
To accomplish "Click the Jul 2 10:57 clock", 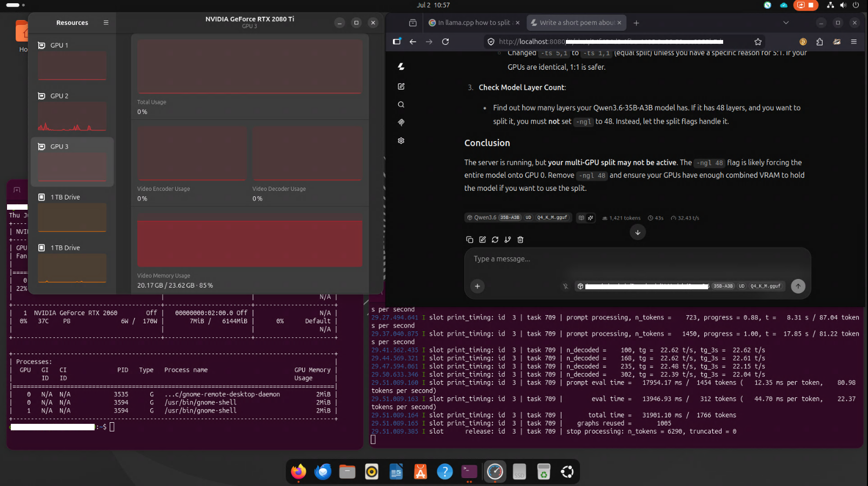I will pyautogui.click(x=433, y=5).
